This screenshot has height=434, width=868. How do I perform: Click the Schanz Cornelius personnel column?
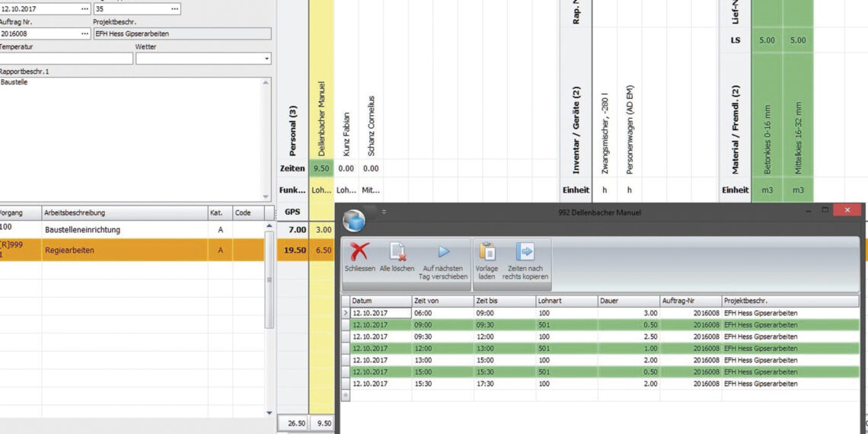[371, 125]
